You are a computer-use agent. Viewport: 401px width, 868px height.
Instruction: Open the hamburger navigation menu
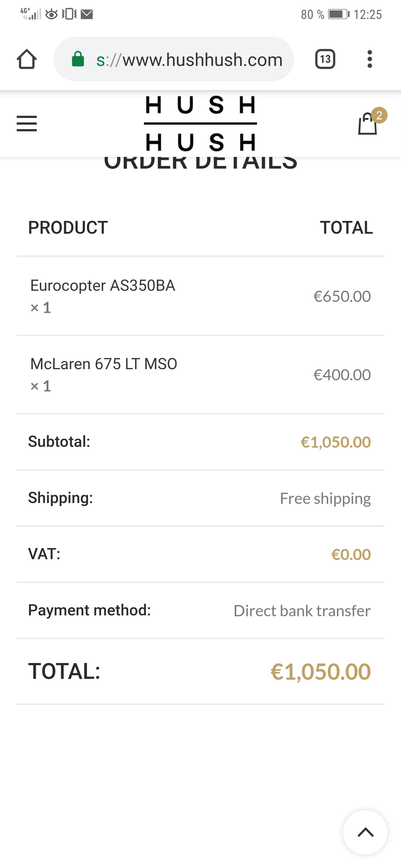tap(27, 123)
